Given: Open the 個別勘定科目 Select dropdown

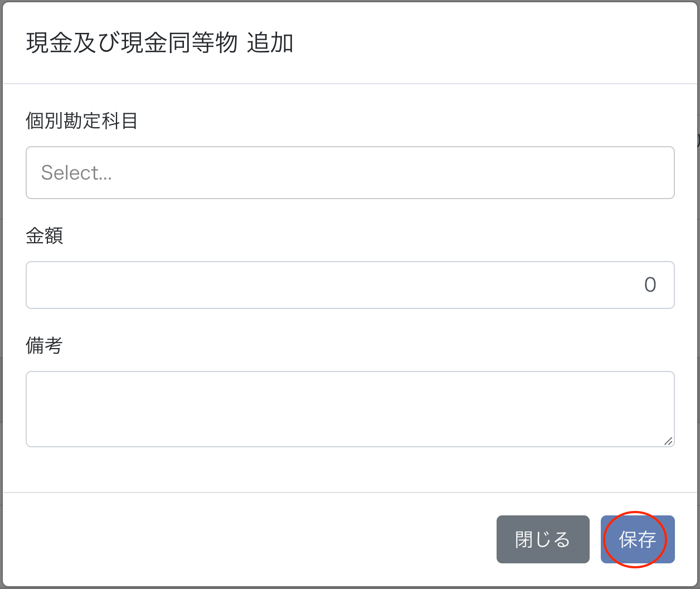Looking at the screenshot, I should pos(350,173).
